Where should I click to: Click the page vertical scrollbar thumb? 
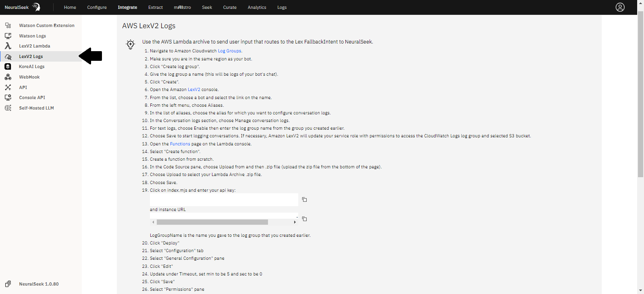click(640, 94)
